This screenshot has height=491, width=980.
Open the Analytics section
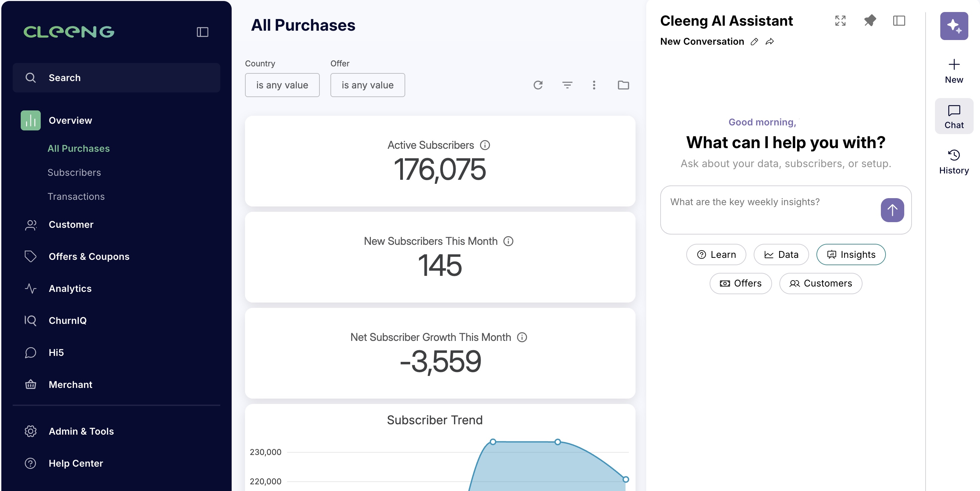(x=70, y=289)
